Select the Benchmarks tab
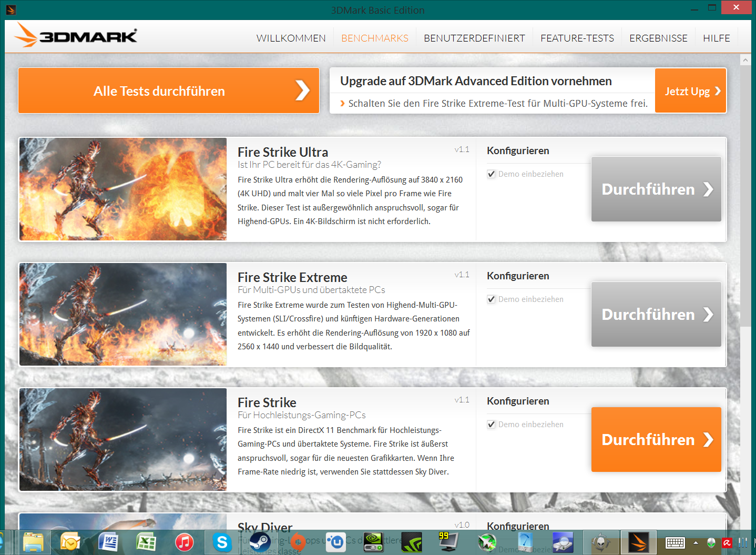Image resolution: width=756 pixels, height=555 pixels. click(x=375, y=38)
